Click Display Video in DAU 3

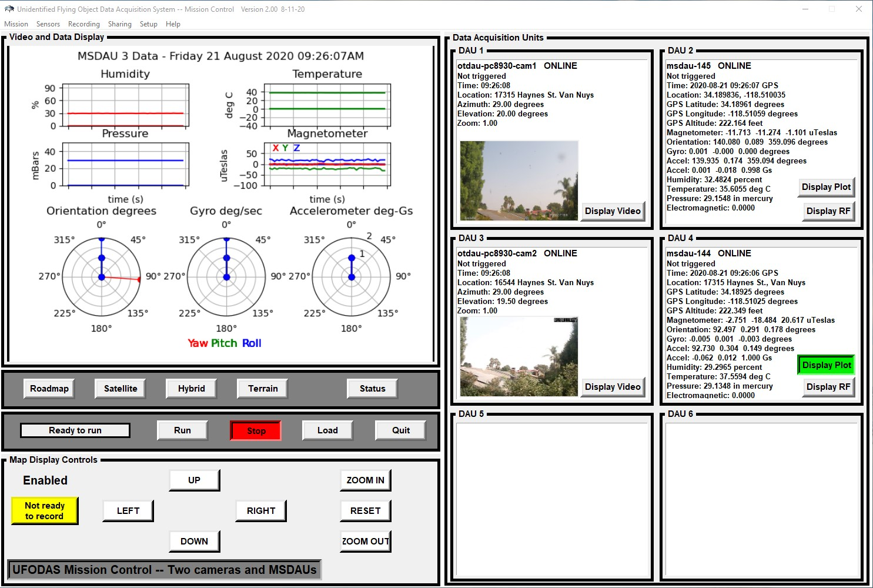click(613, 387)
